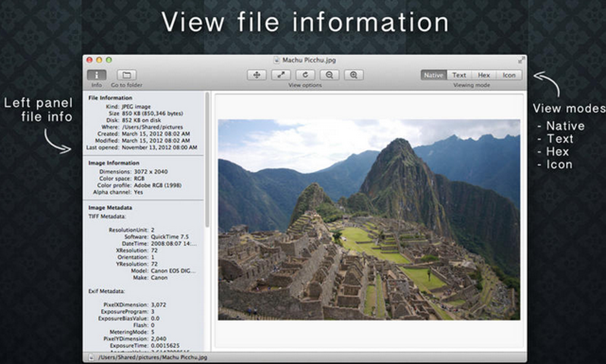Viewport: 606px width, 364px height.
Task: Enter full screen via title bar arrows
Action: tap(522, 60)
